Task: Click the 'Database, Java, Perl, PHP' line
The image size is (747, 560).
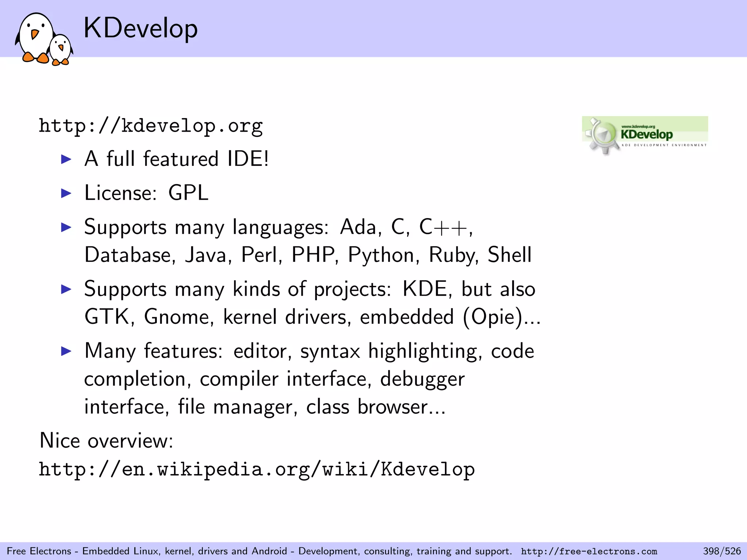Action: click(x=308, y=255)
